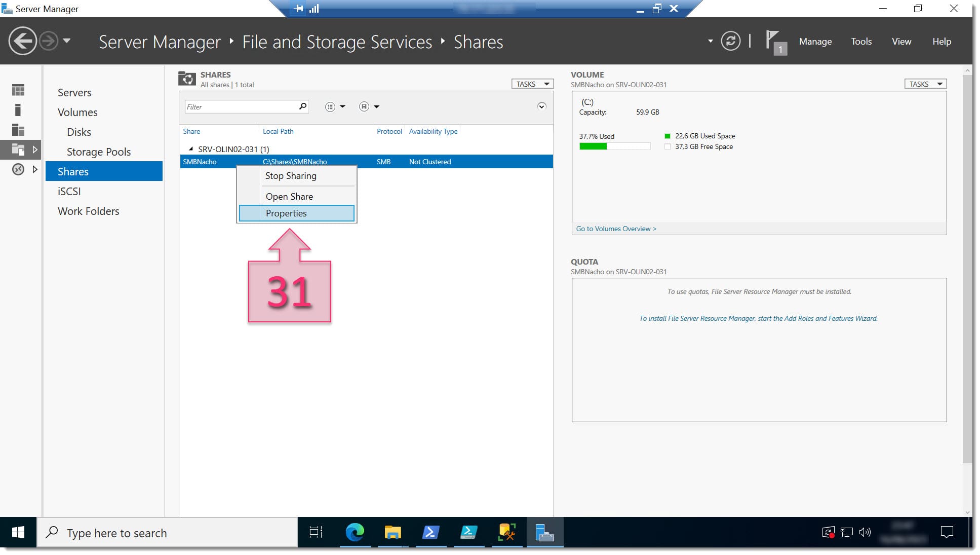Click the install File Server Resource Manager link
Viewport: 980px width, 555px height.
[758, 319]
